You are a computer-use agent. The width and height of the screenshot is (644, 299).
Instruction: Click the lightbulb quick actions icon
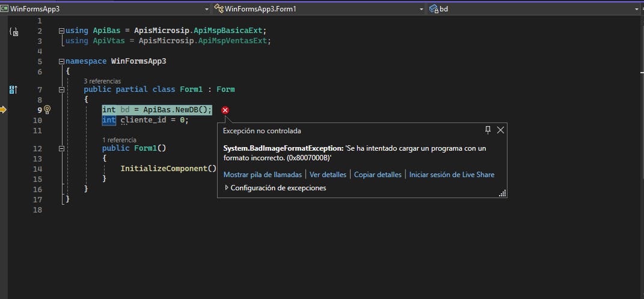pyautogui.click(x=48, y=110)
